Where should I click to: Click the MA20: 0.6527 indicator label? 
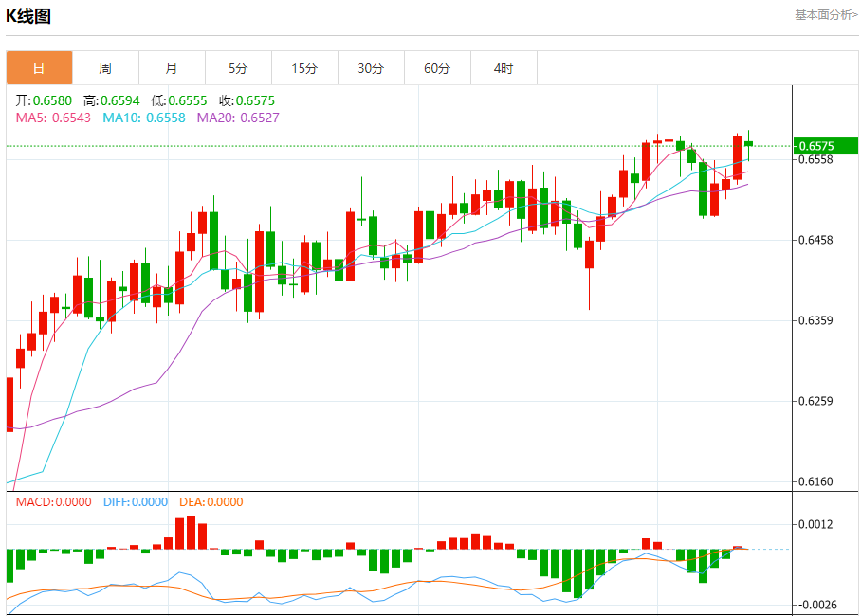click(238, 118)
